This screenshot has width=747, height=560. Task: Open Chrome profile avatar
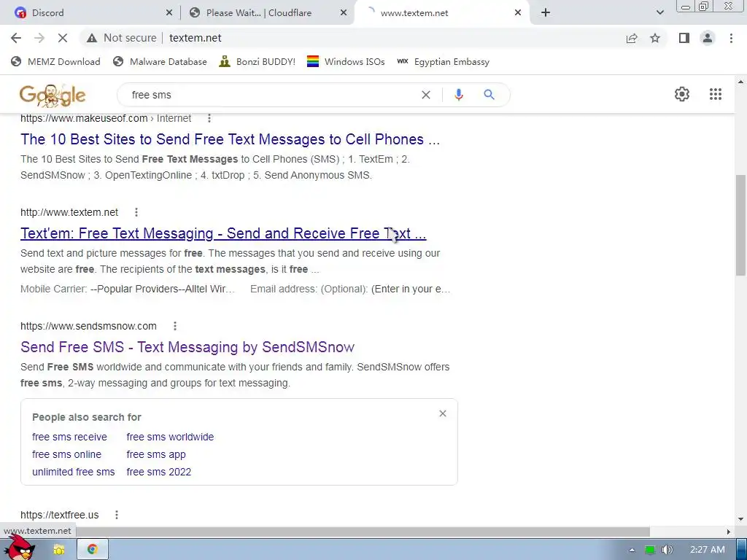point(708,38)
